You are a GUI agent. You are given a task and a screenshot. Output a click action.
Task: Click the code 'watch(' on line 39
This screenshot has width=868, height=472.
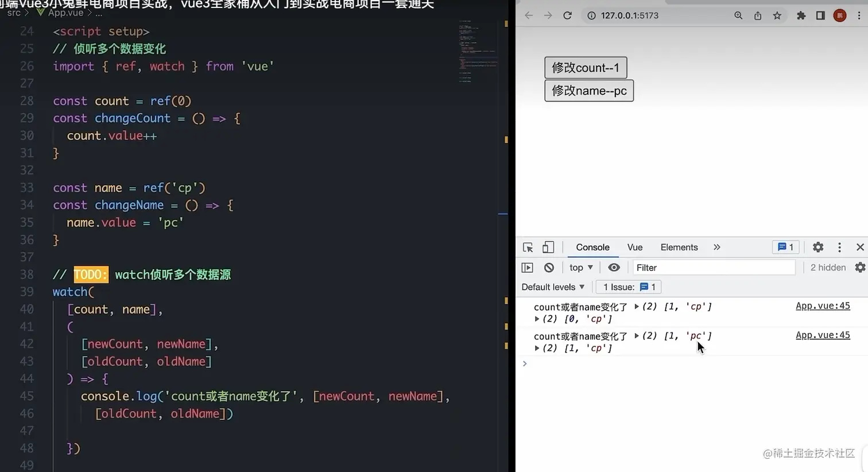click(x=73, y=292)
